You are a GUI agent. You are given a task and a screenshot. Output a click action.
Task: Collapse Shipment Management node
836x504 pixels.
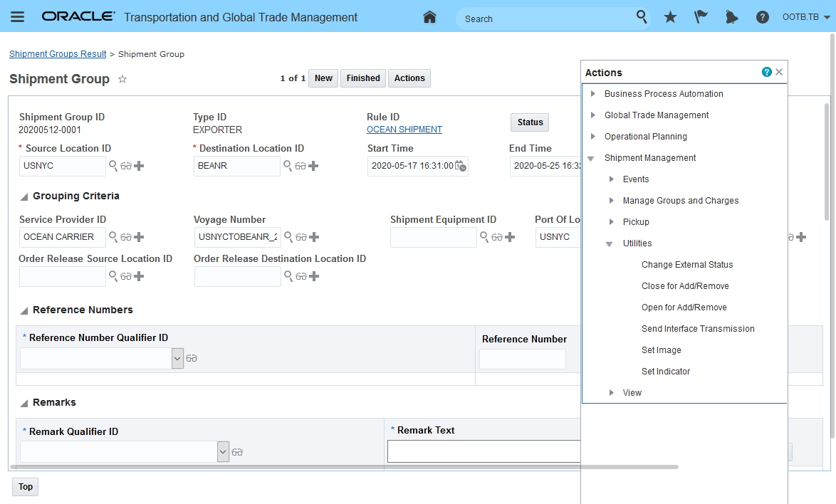tap(591, 159)
